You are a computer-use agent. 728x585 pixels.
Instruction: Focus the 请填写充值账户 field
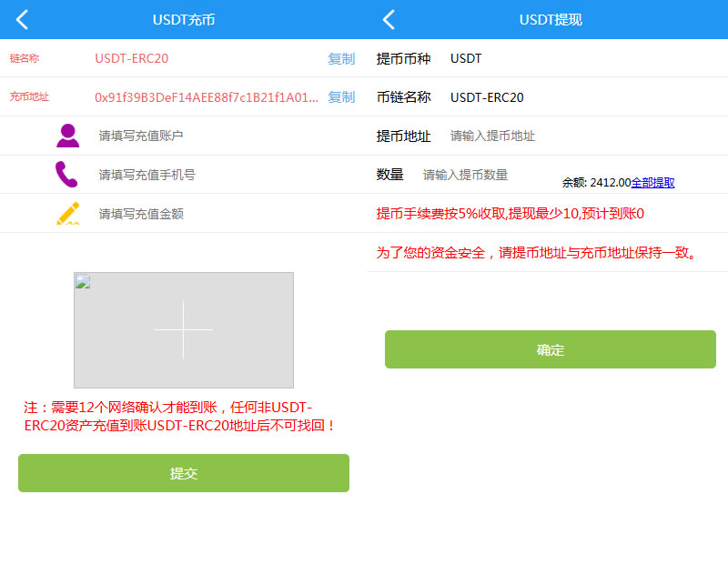[x=209, y=136]
